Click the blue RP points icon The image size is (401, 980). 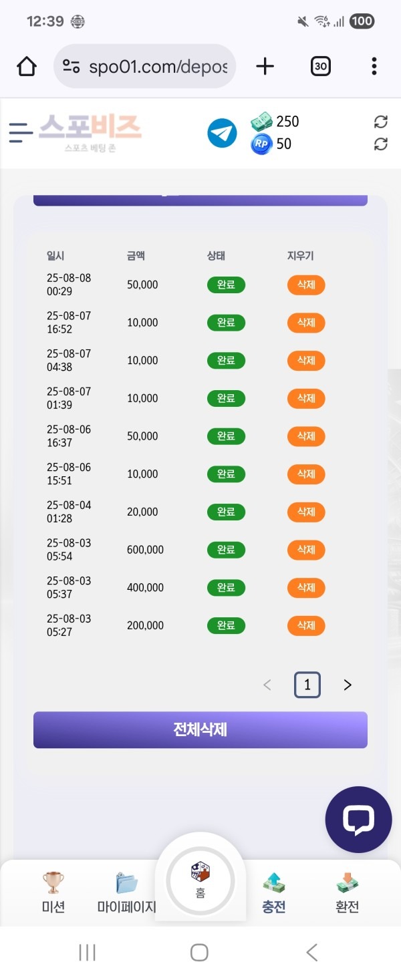pos(261,144)
